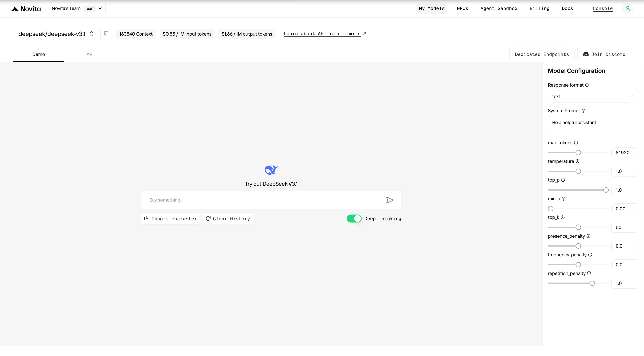Click info icon next to frequency_penalty

[590, 255]
